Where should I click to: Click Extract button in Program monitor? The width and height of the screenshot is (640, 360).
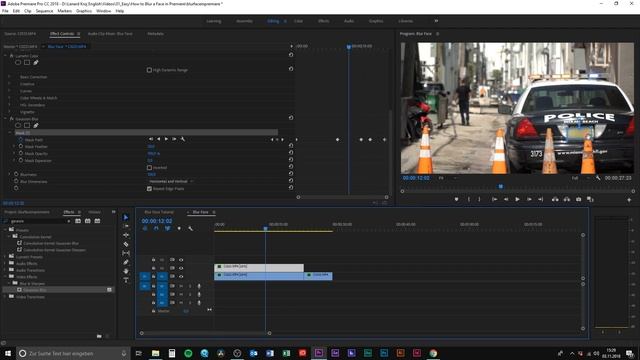coord(567,199)
